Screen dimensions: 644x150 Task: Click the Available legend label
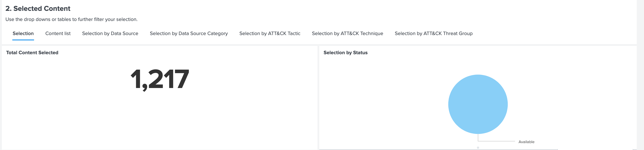[x=526, y=142]
